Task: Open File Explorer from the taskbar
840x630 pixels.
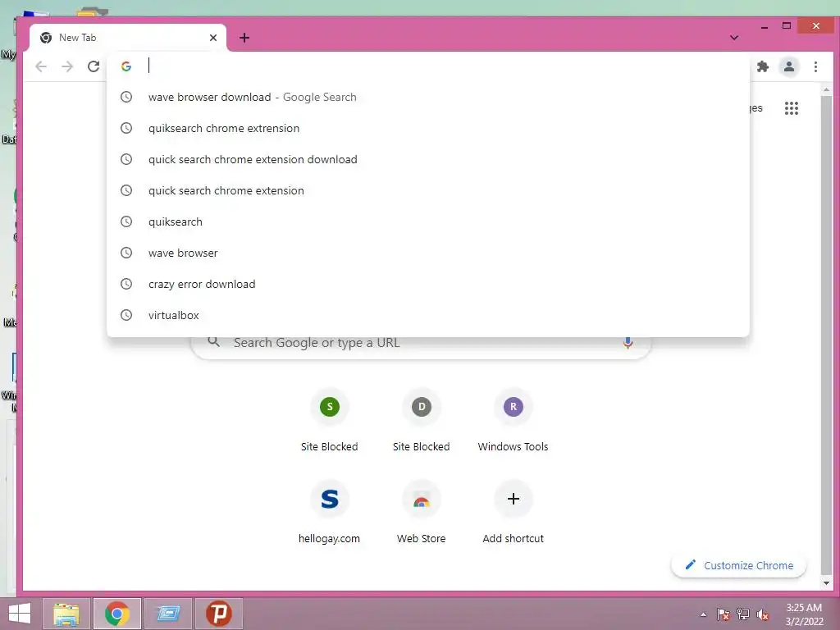Action: (66, 614)
